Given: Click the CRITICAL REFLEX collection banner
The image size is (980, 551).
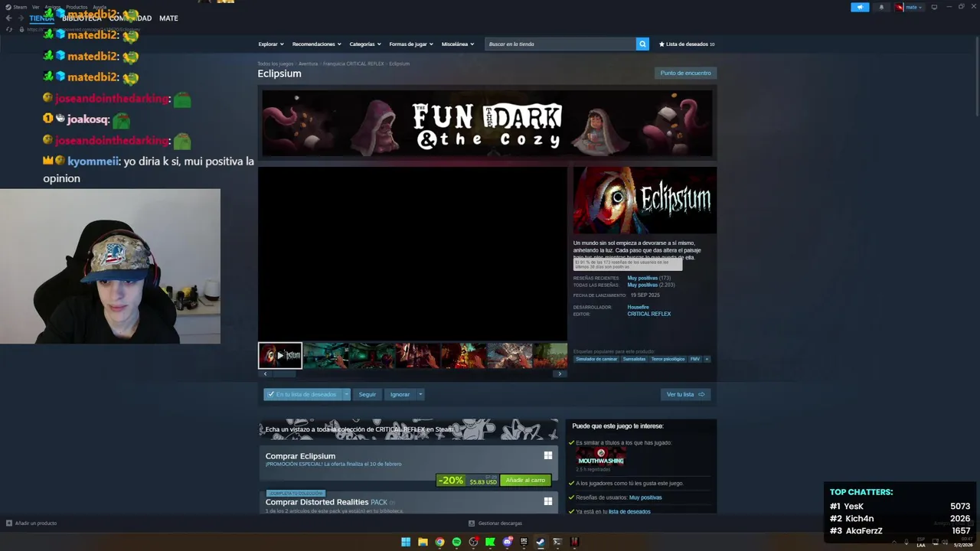Looking at the screenshot, I should coord(409,429).
